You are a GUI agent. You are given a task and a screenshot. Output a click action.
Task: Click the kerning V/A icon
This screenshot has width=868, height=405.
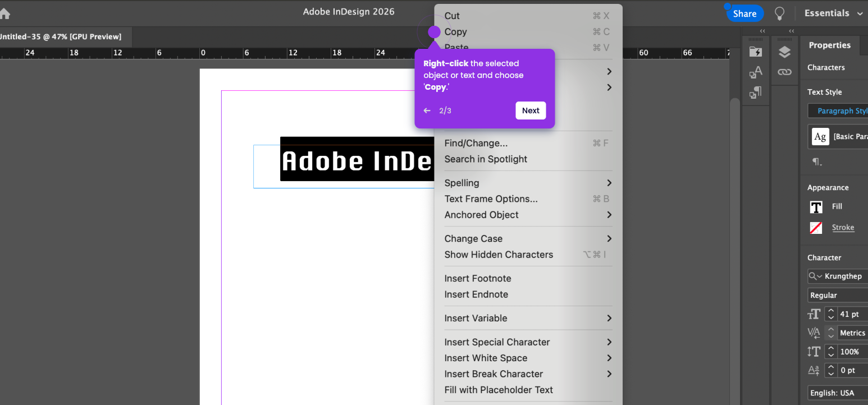[x=814, y=333]
